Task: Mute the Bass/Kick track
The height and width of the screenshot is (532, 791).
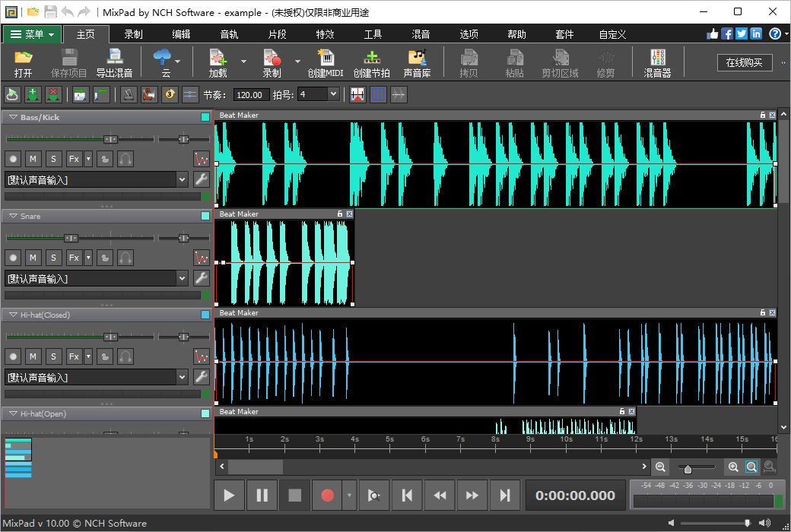Action: pyautogui.click(x=33, y=159)
